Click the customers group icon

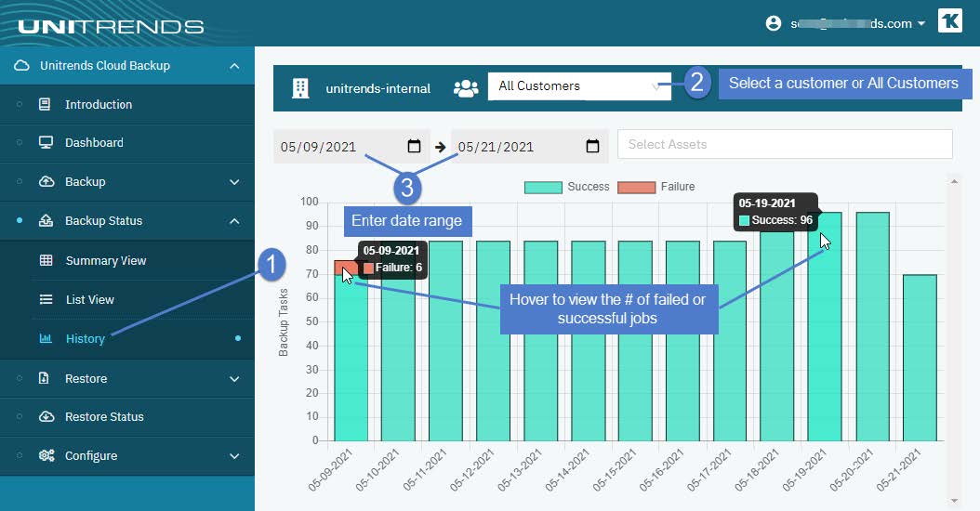(x=466, y=88)
